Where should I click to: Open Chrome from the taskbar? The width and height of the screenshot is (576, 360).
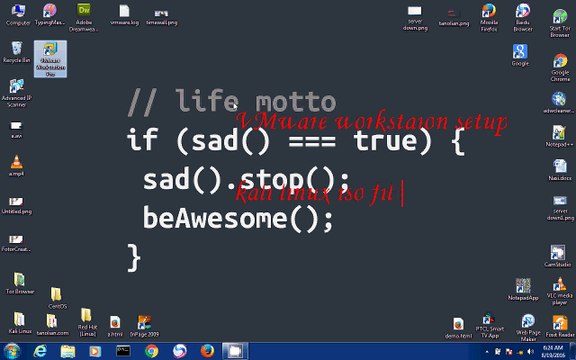[151, 351]
